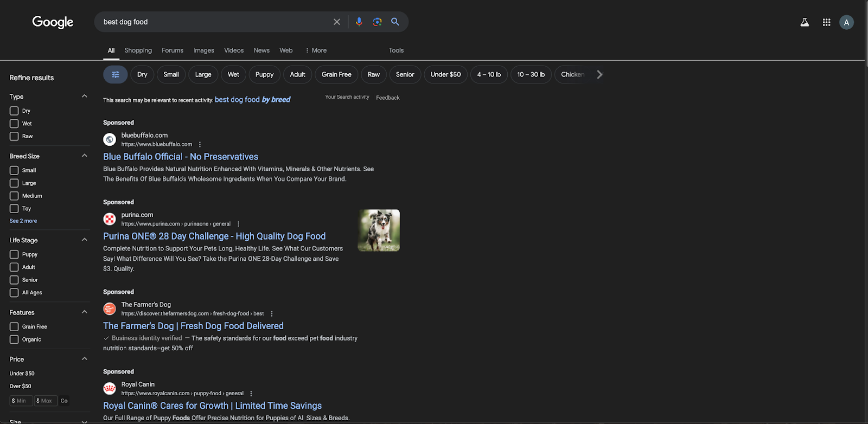Check the Small breed size checkbox

click(14, 170)
